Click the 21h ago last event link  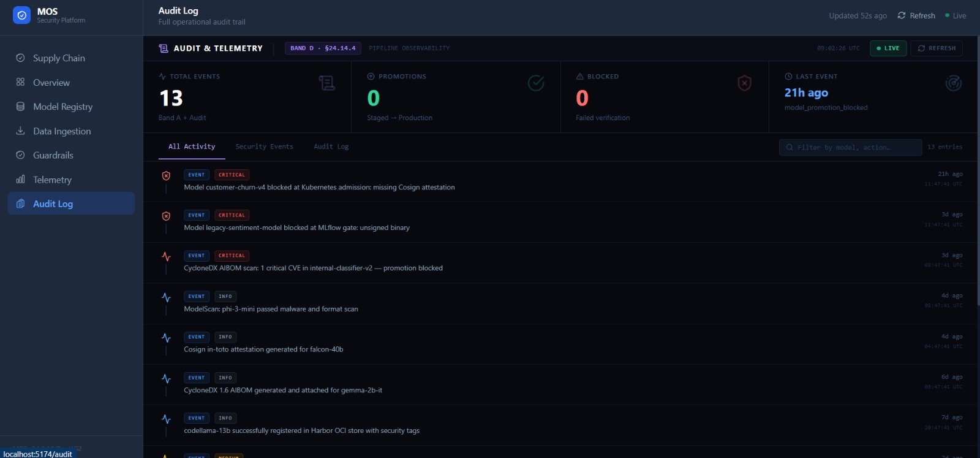point(806,93)
